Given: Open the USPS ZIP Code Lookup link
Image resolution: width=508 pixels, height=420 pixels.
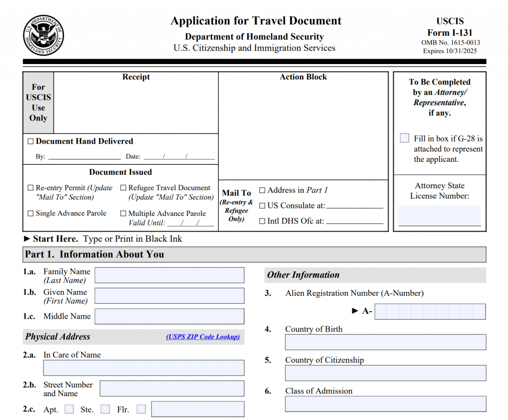Looking at the screenshot, I should (203, 337).
